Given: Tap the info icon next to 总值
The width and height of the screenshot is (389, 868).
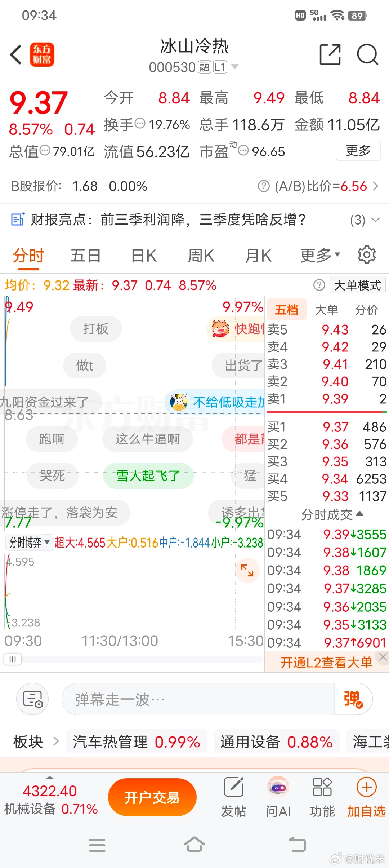Looking at the screenshot, I should [45, 150].
